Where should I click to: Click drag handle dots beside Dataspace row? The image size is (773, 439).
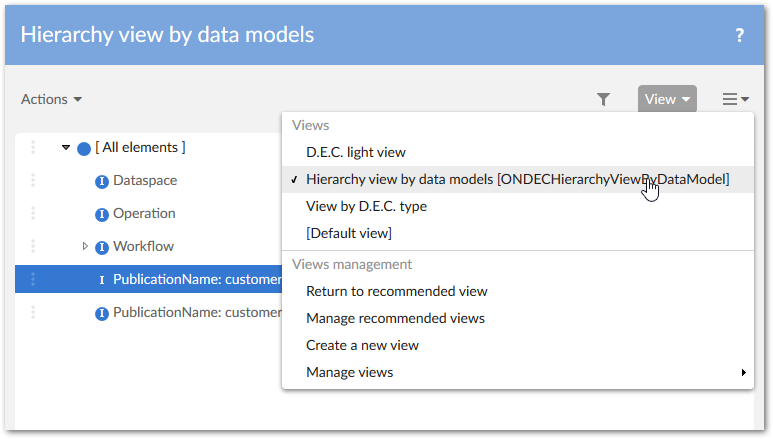(33, 181)
